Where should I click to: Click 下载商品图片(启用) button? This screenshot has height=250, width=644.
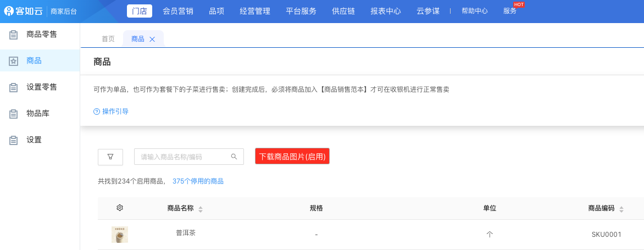coord(292,157)
